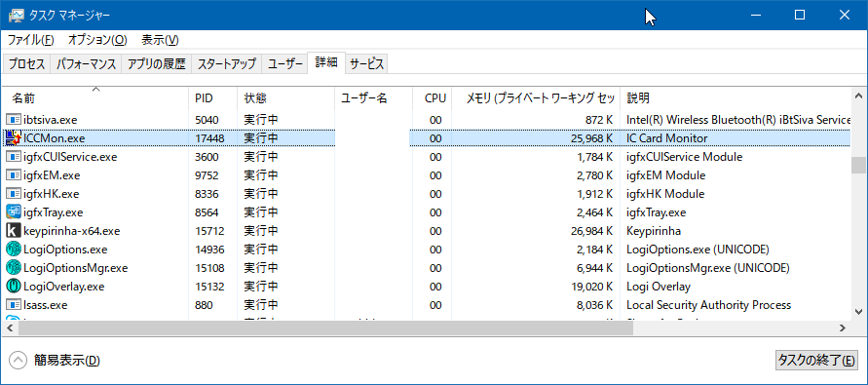Open the 表示(V) menu
Viewport: 868px width, 385px height.
(160, 40)
